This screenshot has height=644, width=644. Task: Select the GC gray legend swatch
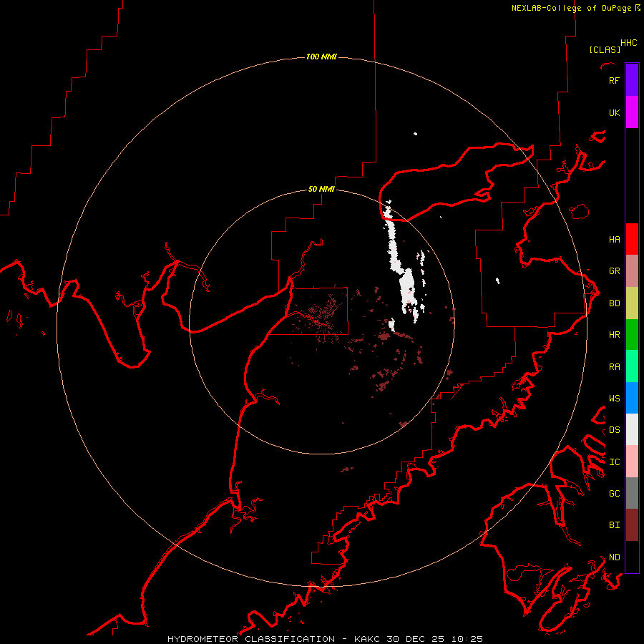[x=632, y=493]
